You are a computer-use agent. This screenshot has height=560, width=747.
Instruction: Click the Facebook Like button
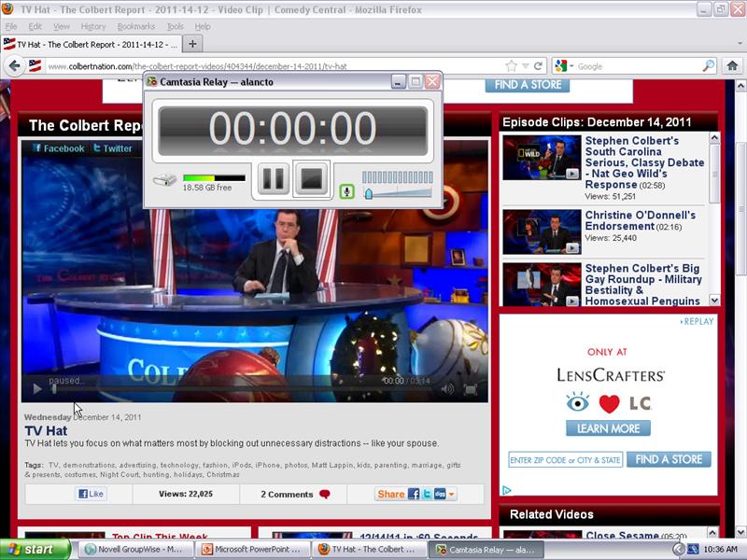[91, 494]
